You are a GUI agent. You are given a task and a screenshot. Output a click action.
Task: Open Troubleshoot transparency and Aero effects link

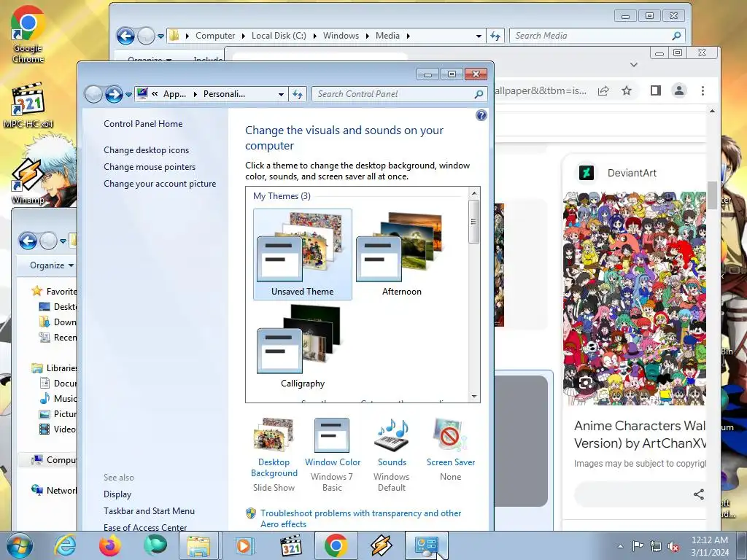click(x=360, y=518)
